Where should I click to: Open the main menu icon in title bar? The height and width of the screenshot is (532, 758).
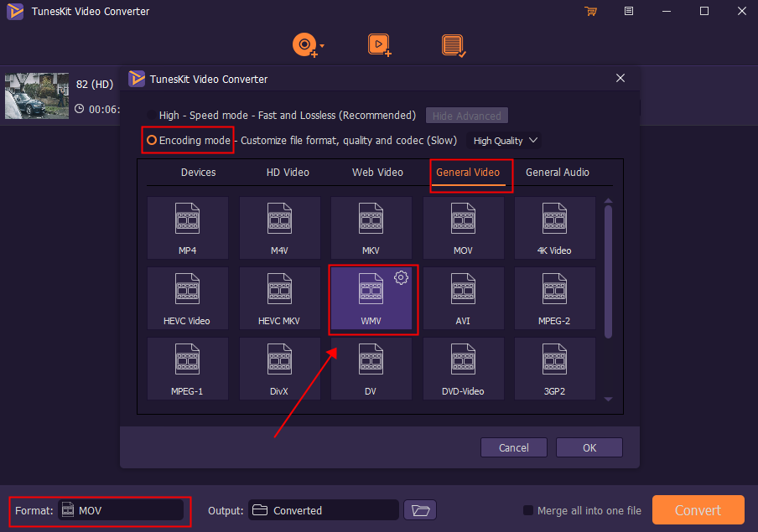(x=628, y=11)
